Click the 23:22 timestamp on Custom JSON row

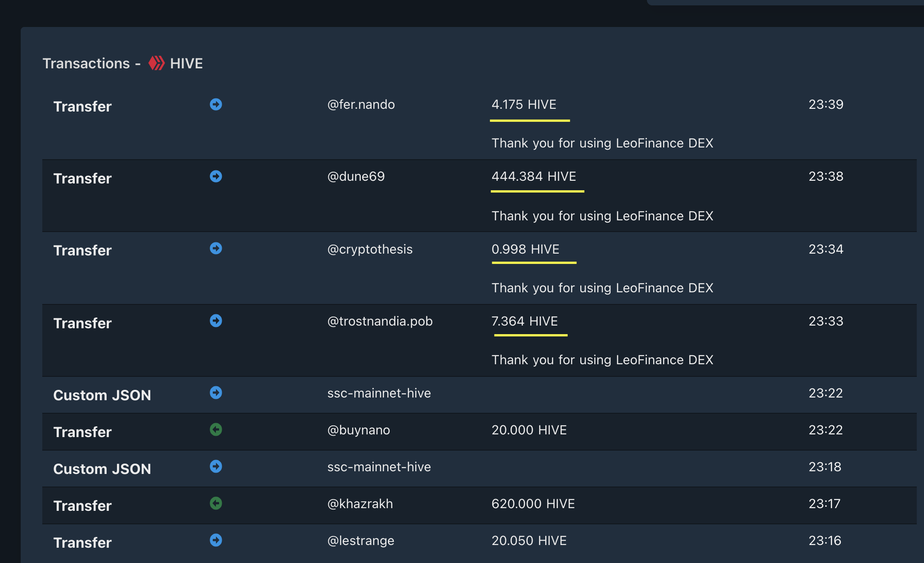(825, 393)
